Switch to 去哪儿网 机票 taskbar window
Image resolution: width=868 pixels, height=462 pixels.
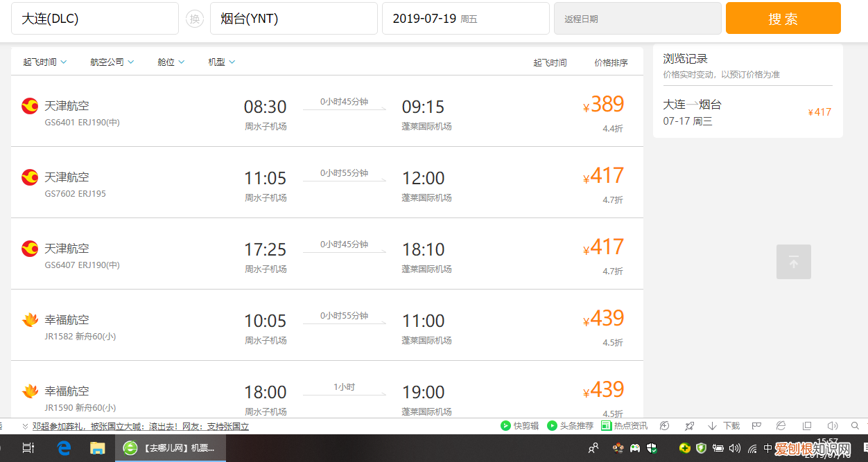coord(170,448)
